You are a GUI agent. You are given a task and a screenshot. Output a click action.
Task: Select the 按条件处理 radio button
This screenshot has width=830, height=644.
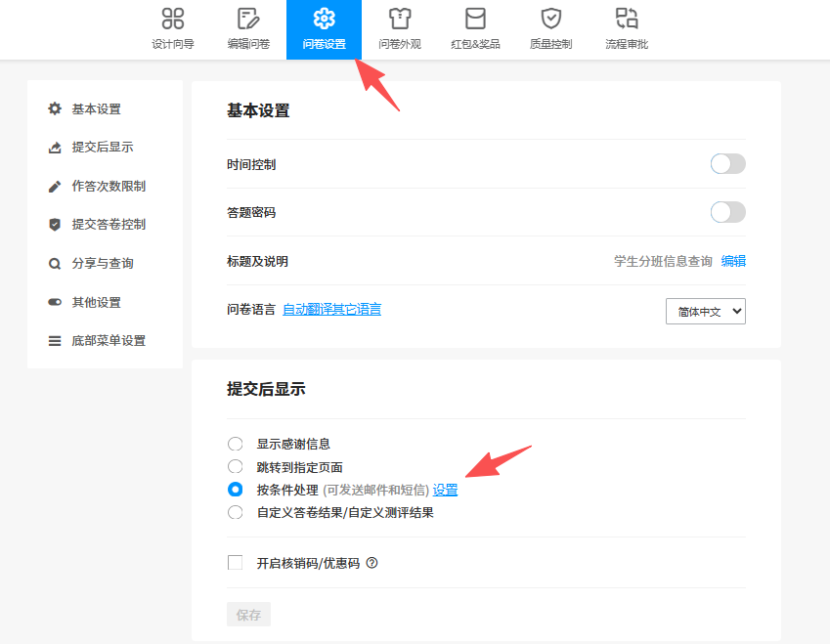tap(235, 490)
